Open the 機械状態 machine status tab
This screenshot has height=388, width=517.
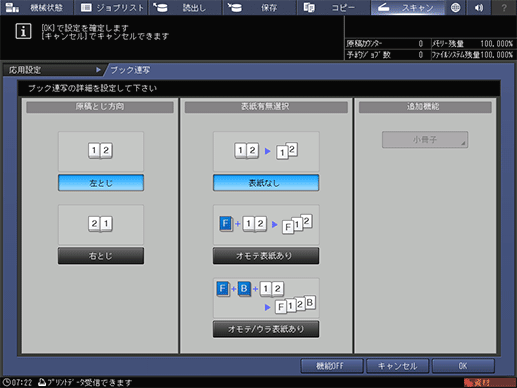37,7
